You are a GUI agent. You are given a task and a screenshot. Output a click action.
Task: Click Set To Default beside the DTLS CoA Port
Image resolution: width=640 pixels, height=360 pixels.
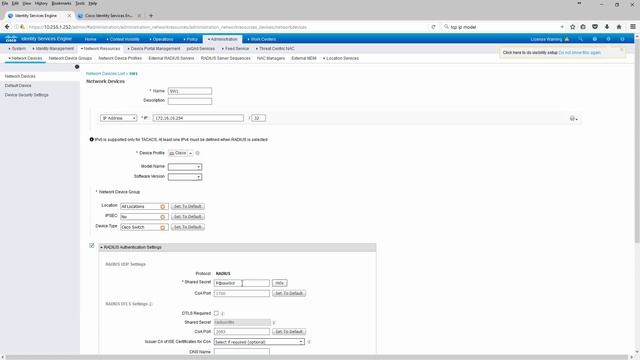[289, 331]
